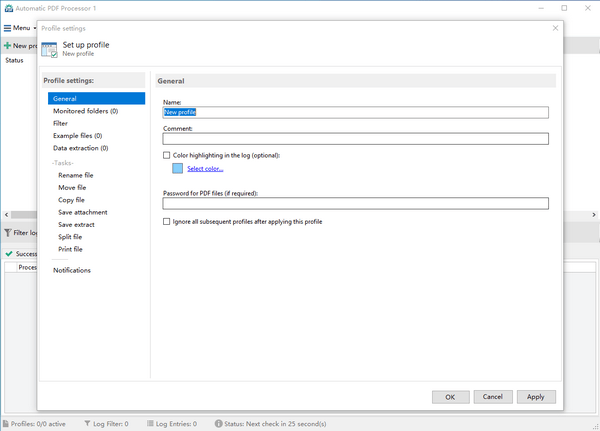Go to the Rename file task

pyautogui.click(x=76, y=175)
